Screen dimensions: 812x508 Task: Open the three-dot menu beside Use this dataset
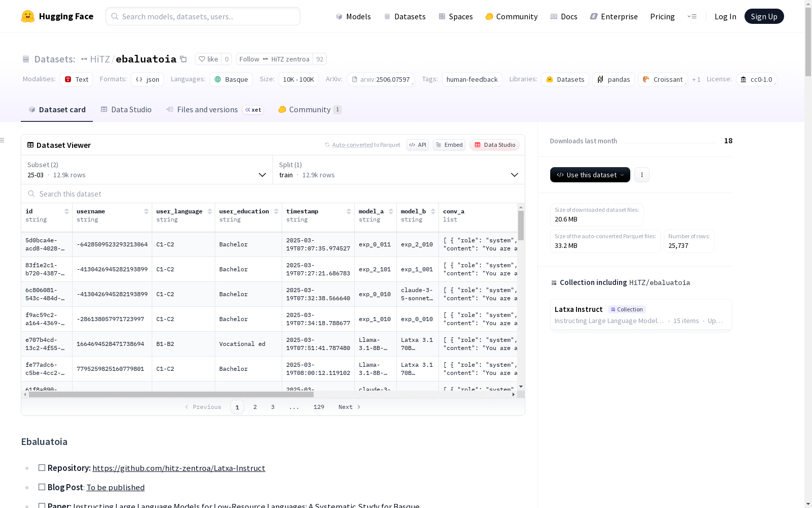coord(642,175)
